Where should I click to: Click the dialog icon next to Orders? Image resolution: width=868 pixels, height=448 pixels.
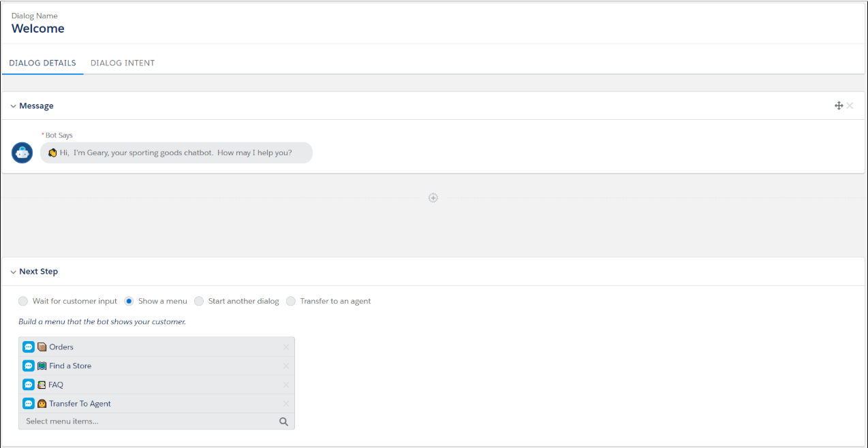[29, 347]
